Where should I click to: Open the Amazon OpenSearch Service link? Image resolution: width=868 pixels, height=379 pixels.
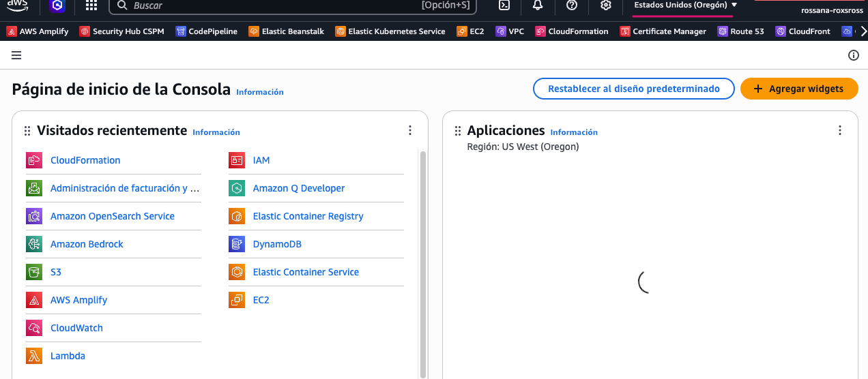(113, 216)
